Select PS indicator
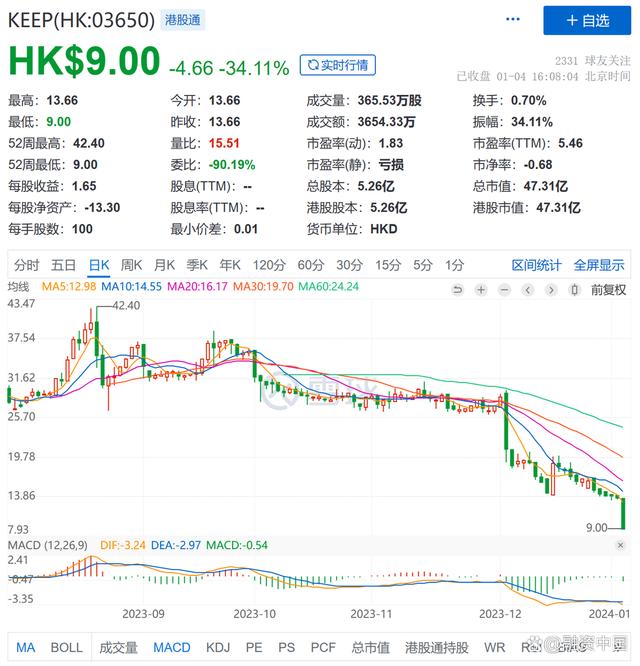The image size is (640, 666). (x=286, y=647)
